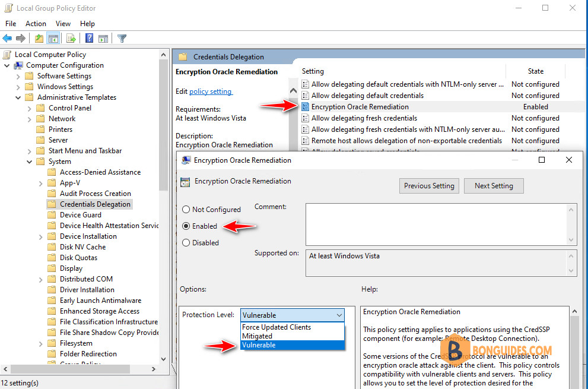588x389 pixels.
Task: Collapse the Computer Configuration node
Action: tap(7, 65)
